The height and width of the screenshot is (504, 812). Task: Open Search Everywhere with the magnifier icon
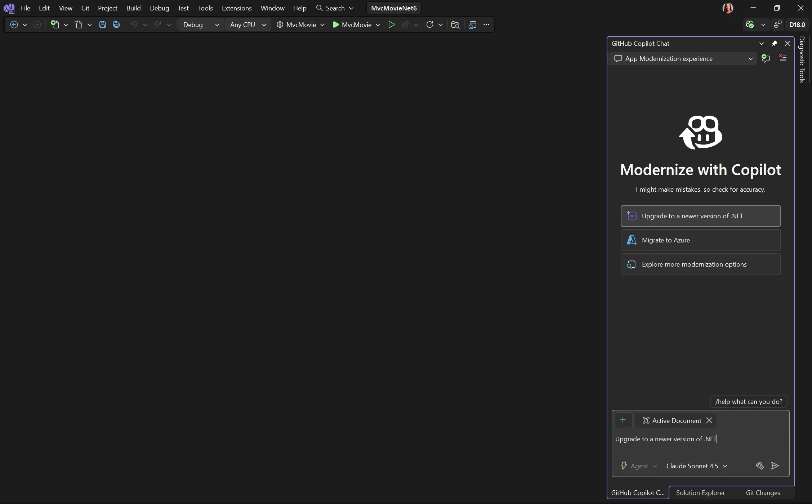319,8
